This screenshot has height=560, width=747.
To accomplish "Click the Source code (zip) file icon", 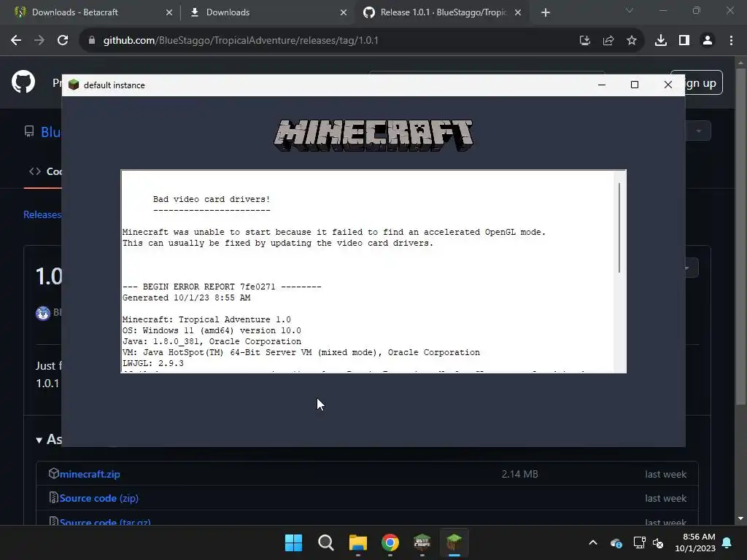I will pos(53,497).
